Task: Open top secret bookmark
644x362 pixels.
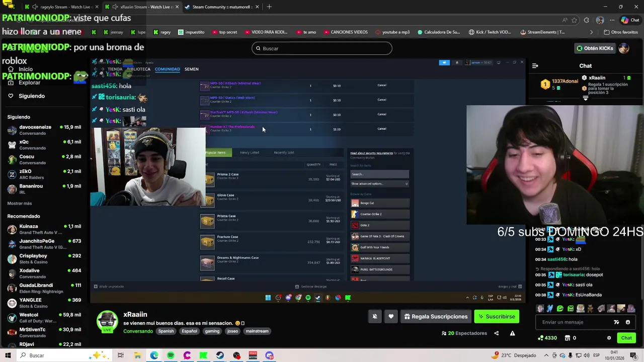Action: pyautogui.click(x=224, y=32)
